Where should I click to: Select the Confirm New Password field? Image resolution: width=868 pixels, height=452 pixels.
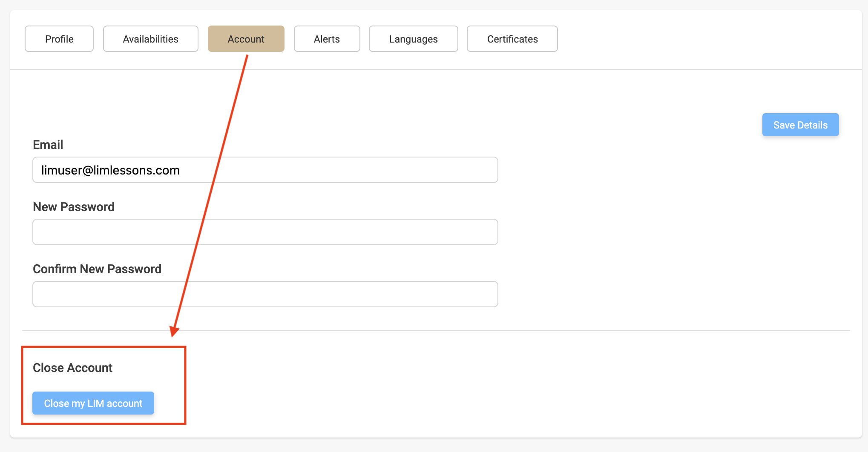(265, 294)
